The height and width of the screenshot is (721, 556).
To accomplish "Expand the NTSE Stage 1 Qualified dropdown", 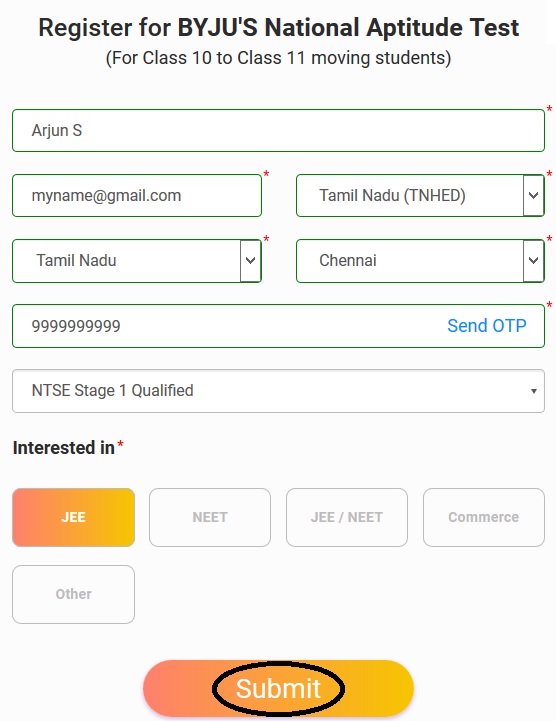I will tap(278, 391).
